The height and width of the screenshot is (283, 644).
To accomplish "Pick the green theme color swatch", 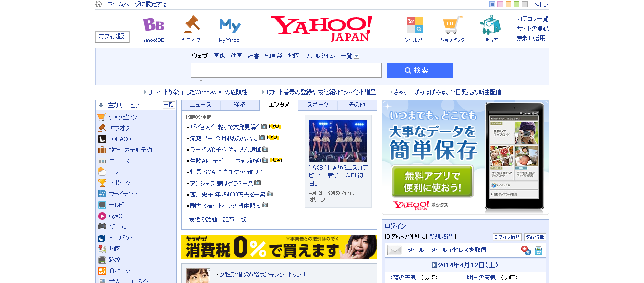I will (517, 4).
